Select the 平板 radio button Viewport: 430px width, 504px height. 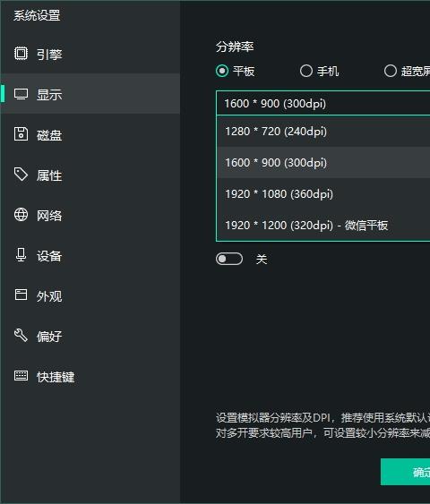click(222, 71)
